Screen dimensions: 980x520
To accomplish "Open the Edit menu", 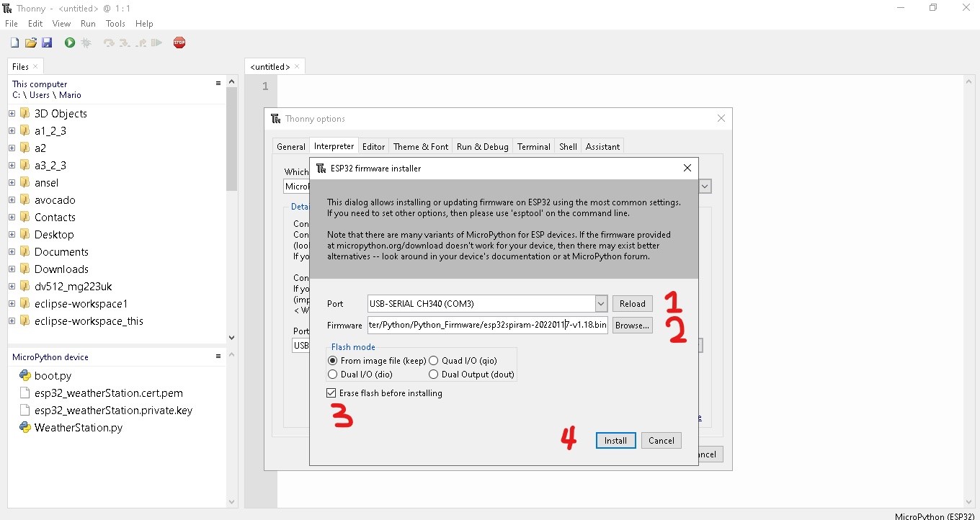I will click(35, 24).
